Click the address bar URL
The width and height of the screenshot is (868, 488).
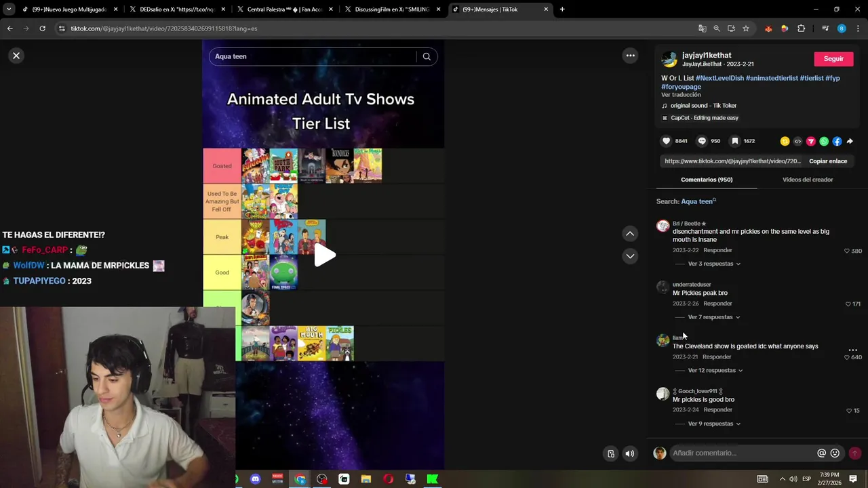164,28
